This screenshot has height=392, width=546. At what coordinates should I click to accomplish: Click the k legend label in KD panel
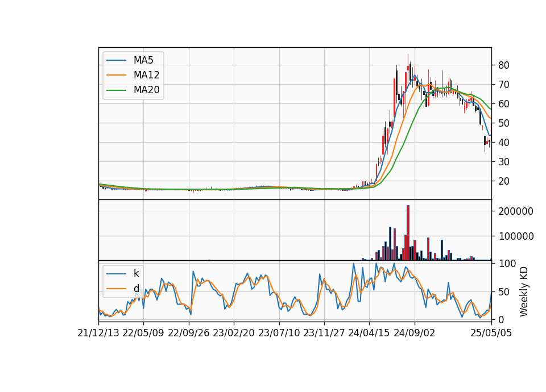pos(136,273)
